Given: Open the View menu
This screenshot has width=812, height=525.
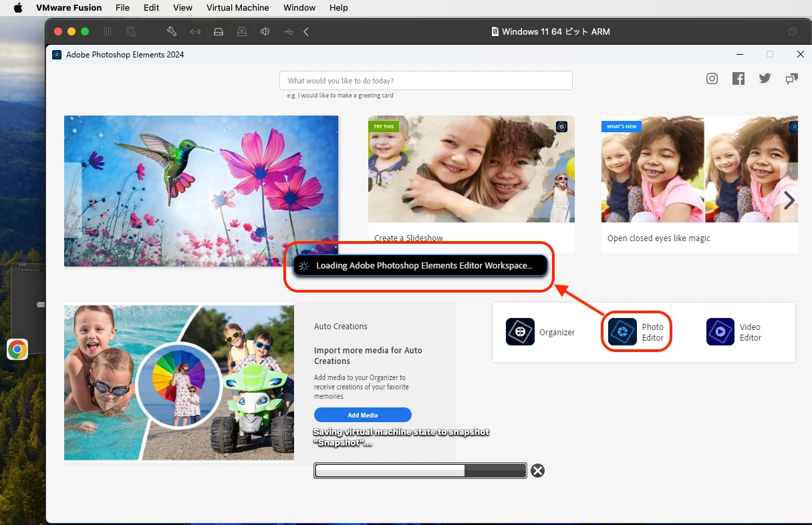Looking at the screenshot, I should click(x=182, y=8).
